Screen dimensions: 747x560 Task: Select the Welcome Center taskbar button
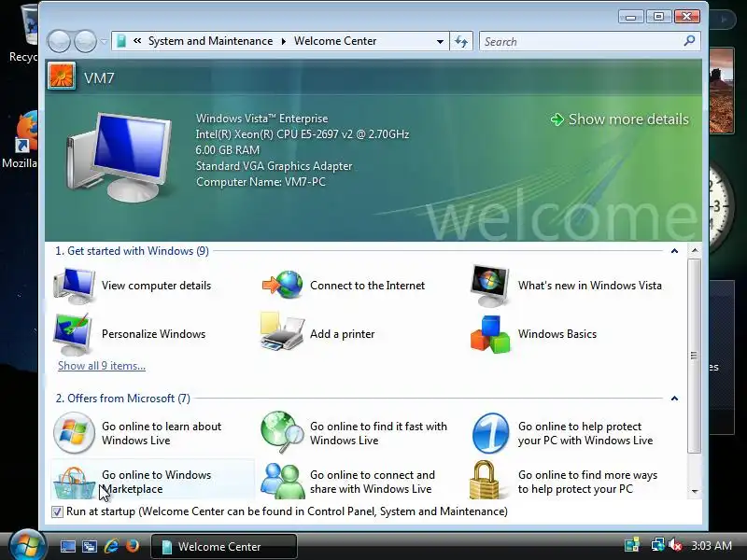pos(224,546)
